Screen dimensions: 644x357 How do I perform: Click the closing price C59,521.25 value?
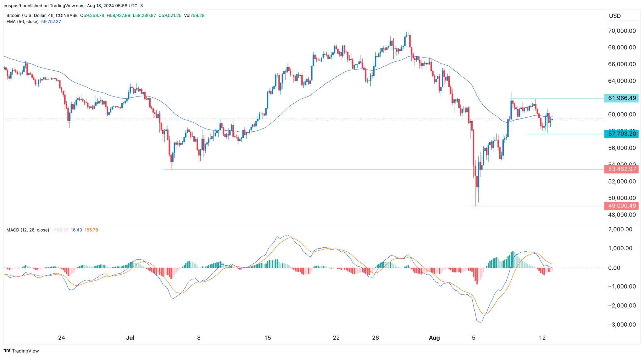click(170, 15)
